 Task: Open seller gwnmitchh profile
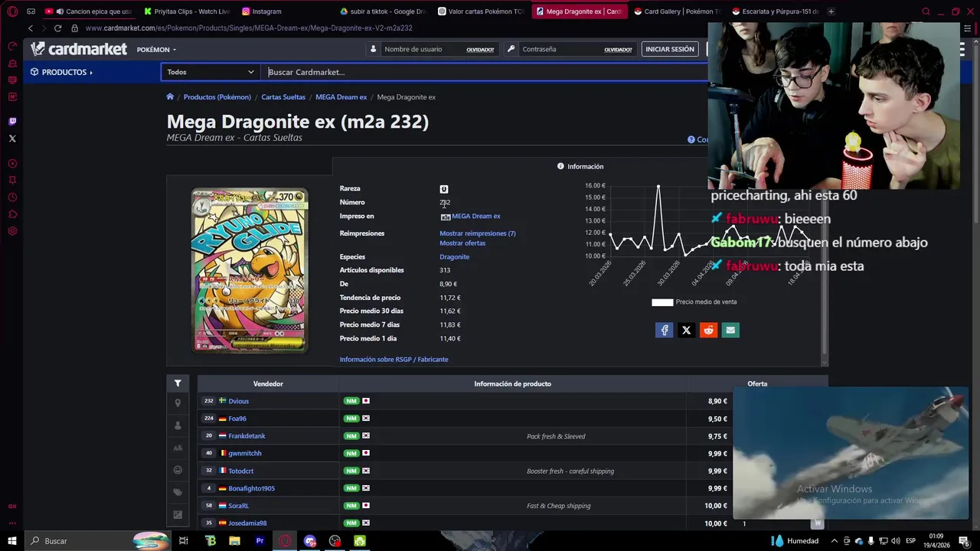[x=245, y=454]
